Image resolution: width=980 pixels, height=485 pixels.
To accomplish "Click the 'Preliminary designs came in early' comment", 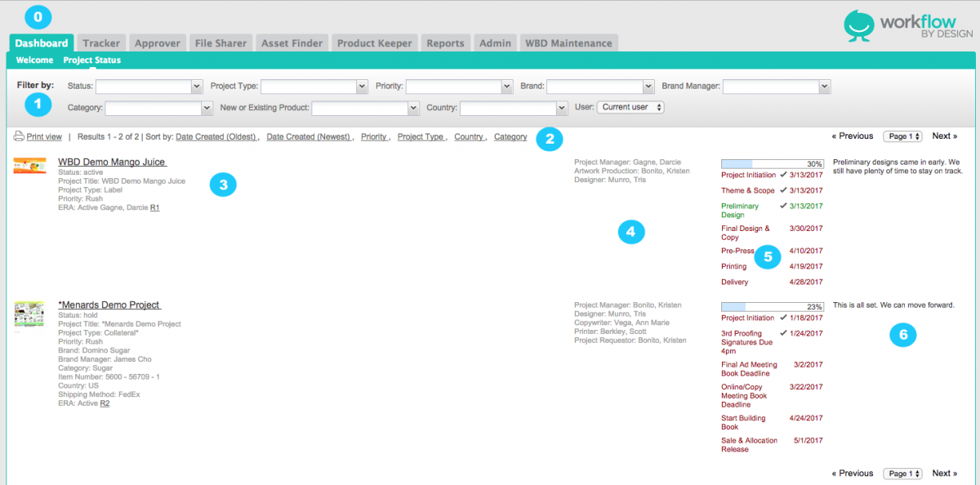I will 898,167.
